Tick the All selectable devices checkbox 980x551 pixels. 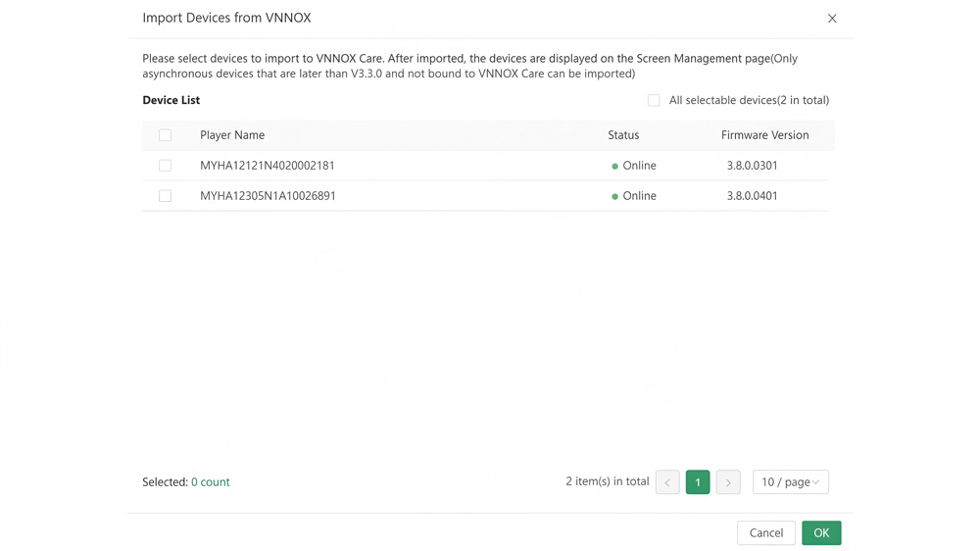pyautogui.click(x=654, y=100)
